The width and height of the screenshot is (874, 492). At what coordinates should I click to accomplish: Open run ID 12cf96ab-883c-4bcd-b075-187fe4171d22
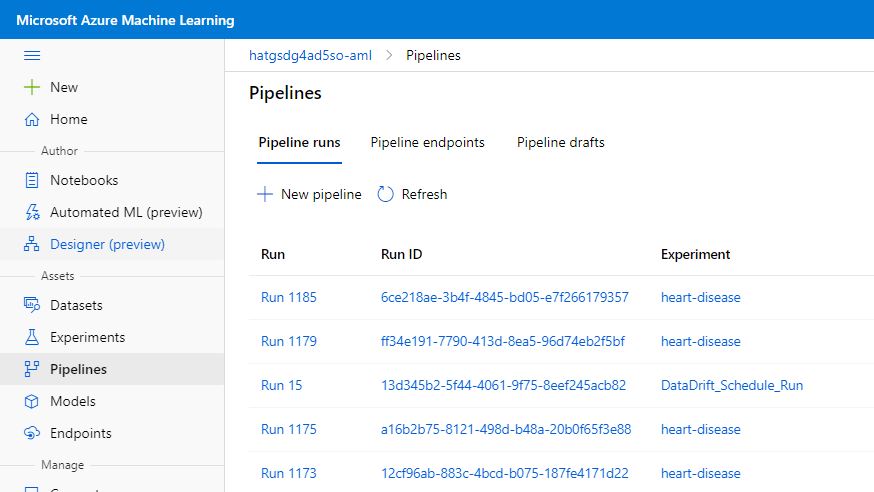tap(504, 473)
